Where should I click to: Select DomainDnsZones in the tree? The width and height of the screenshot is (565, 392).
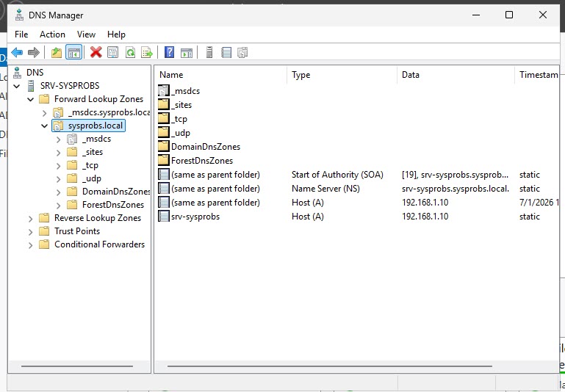pyautogui.click(x=115, y=192)
